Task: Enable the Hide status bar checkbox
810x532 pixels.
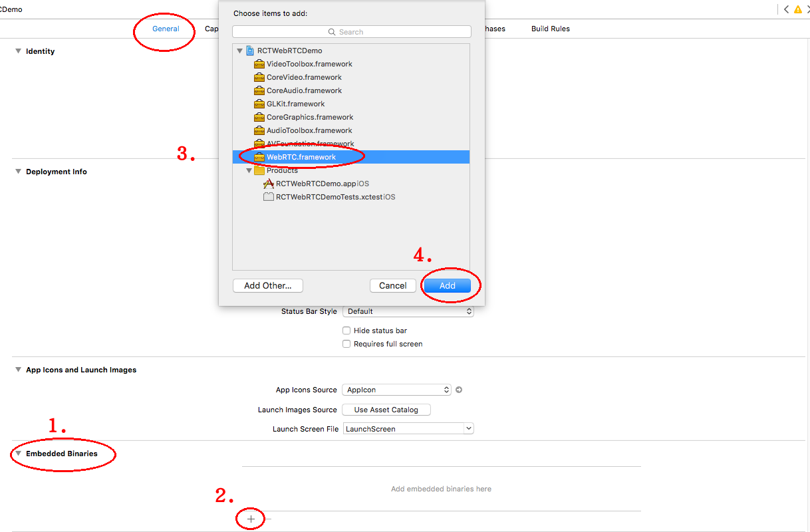Action: click(346, 331)
